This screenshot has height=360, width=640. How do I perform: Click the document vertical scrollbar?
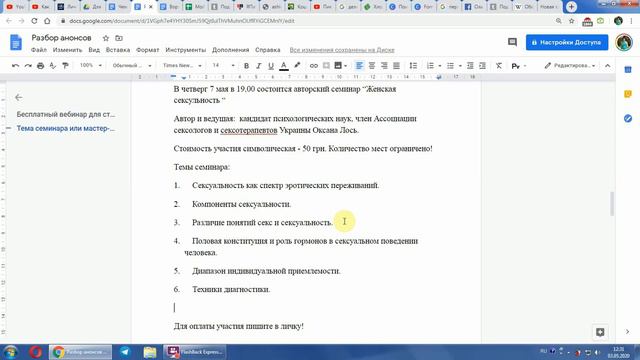(612, 203)
